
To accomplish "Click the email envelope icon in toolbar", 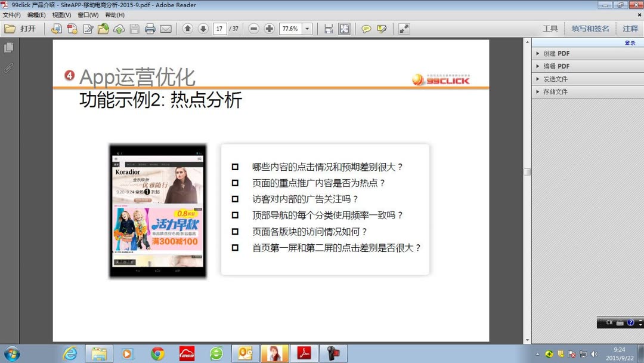I will [x=165, y=28].
